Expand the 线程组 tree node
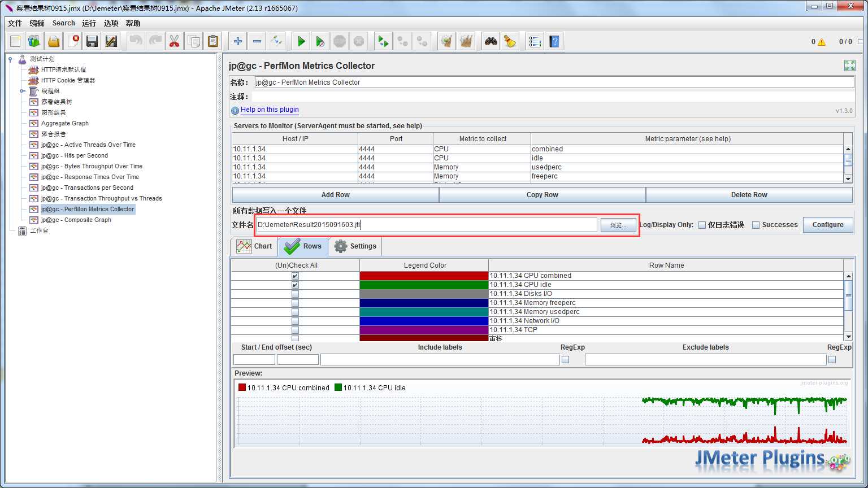Viewport: 868px width, 488px height. coord(23,91)
